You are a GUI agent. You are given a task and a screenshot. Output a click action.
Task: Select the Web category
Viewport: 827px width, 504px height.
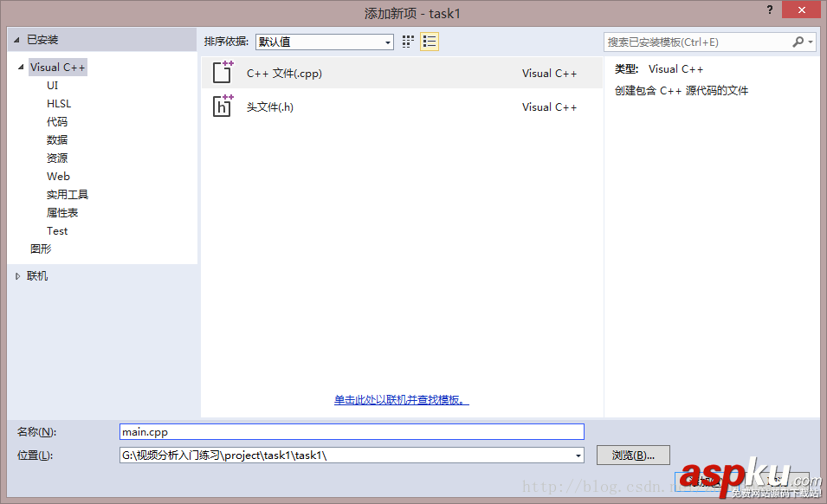[x=58, y=177]
